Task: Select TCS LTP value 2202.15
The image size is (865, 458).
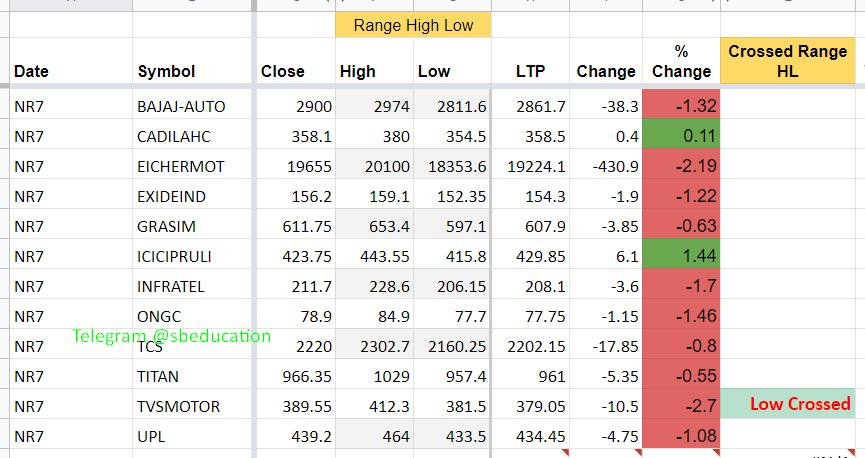Action: click(530, 346)
